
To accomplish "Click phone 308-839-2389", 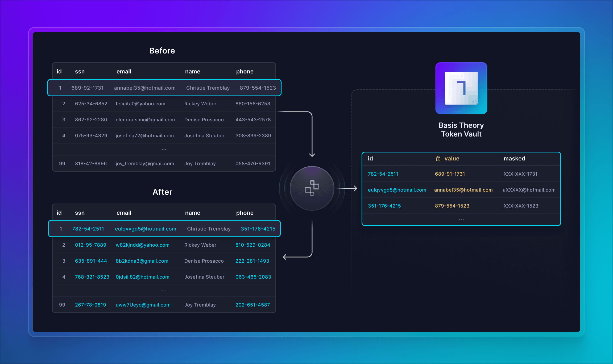I will (x=253, y=136).
